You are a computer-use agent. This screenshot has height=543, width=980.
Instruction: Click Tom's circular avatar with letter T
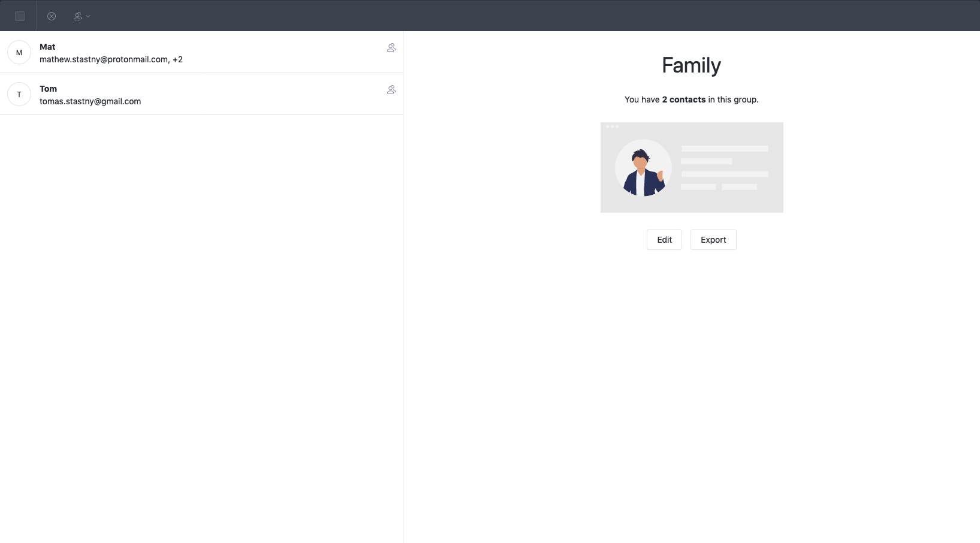(x=19, y=94)
